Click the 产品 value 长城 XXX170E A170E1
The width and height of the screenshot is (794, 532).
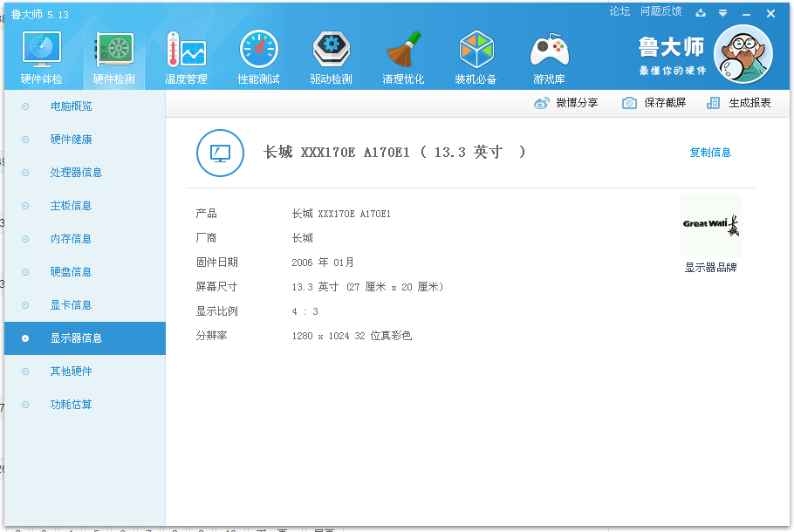click(341, 214)
